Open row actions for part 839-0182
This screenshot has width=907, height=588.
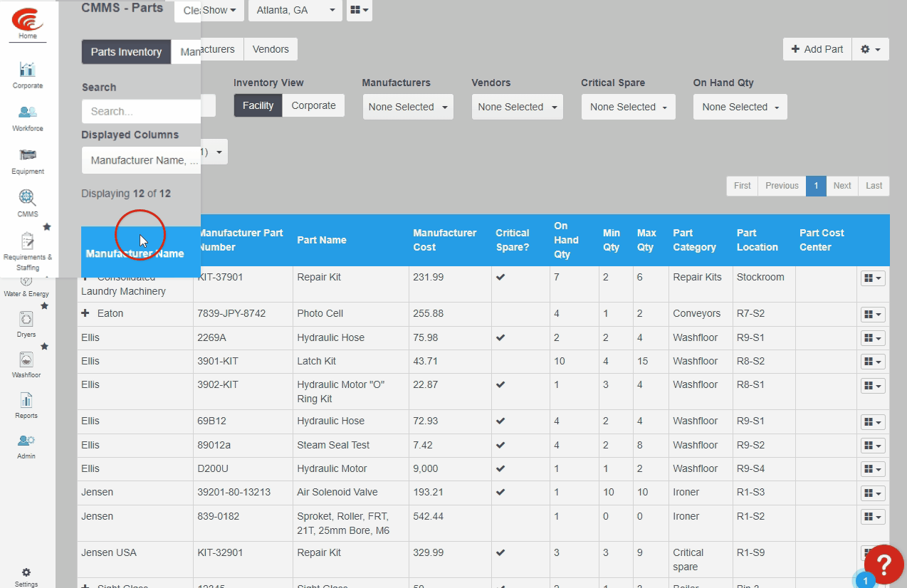coord(873,517)
